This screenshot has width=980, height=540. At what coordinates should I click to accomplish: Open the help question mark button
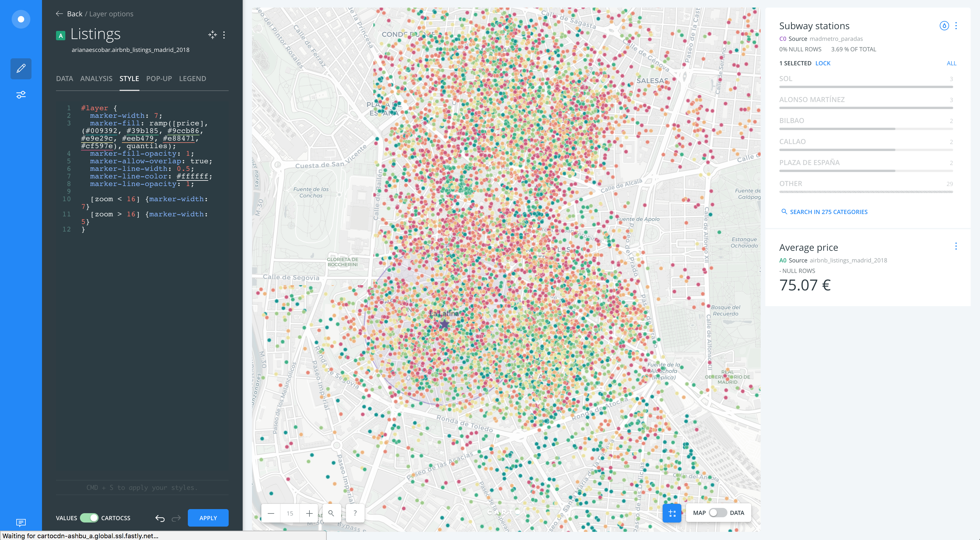tap(355, 513)
